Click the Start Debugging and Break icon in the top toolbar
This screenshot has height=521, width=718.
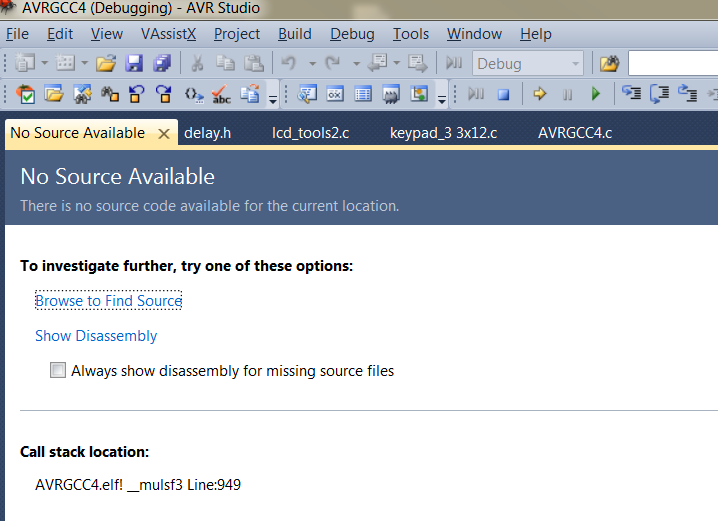(454, 63)
